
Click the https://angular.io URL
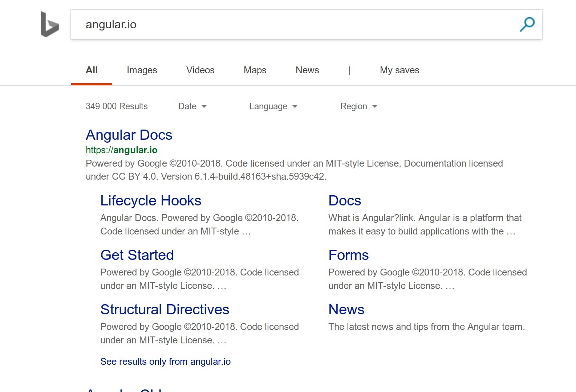point(122,150)
